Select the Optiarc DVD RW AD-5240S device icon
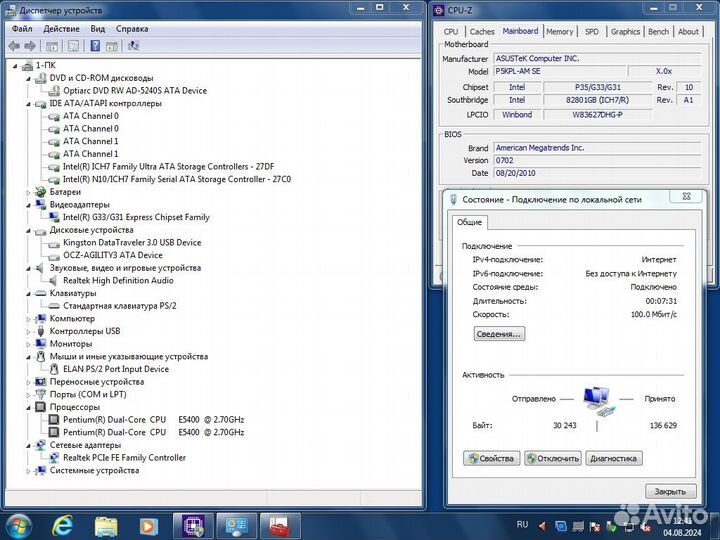Viewport: 720px width, 540px height. (x=54, y=90)
